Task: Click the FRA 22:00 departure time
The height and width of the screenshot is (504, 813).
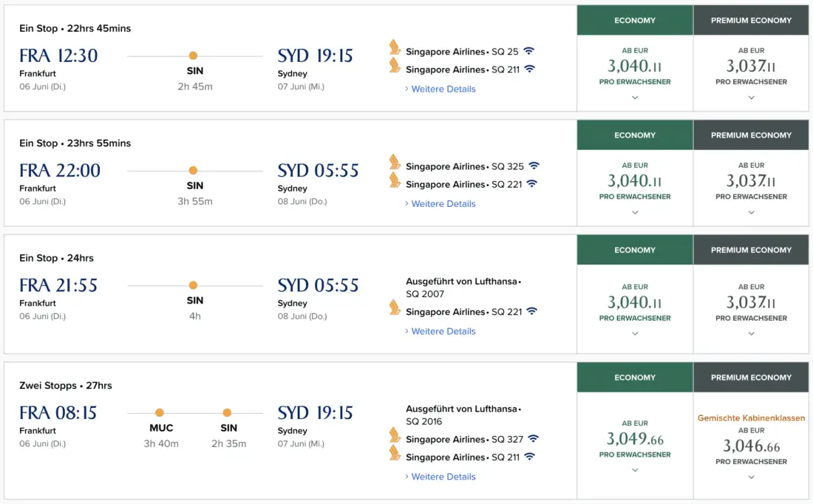Action: [x=60, y=171]
